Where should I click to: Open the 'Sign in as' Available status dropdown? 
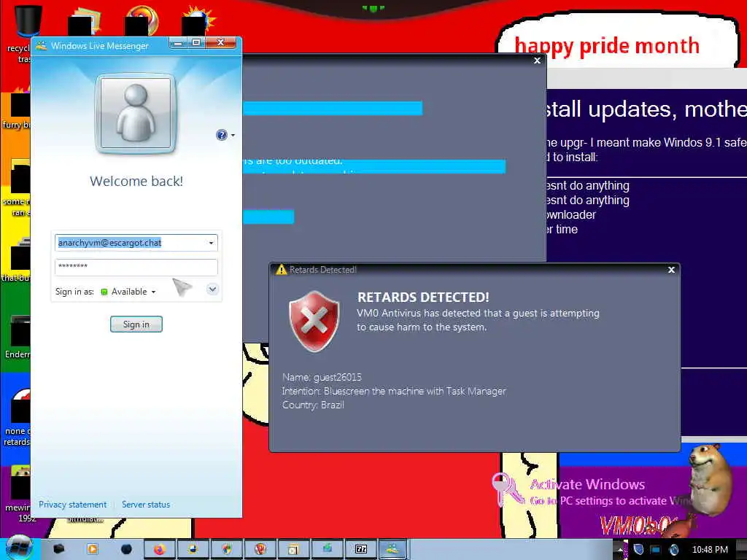point(128,292)
